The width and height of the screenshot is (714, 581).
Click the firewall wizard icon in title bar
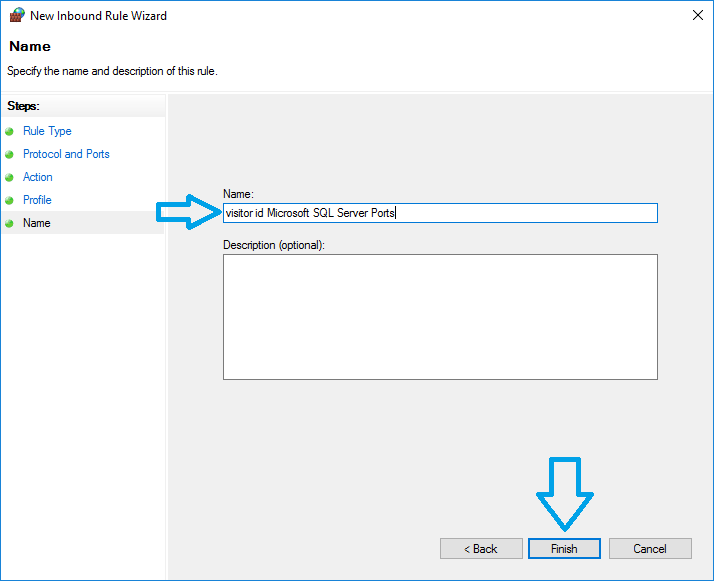point(16,16)
